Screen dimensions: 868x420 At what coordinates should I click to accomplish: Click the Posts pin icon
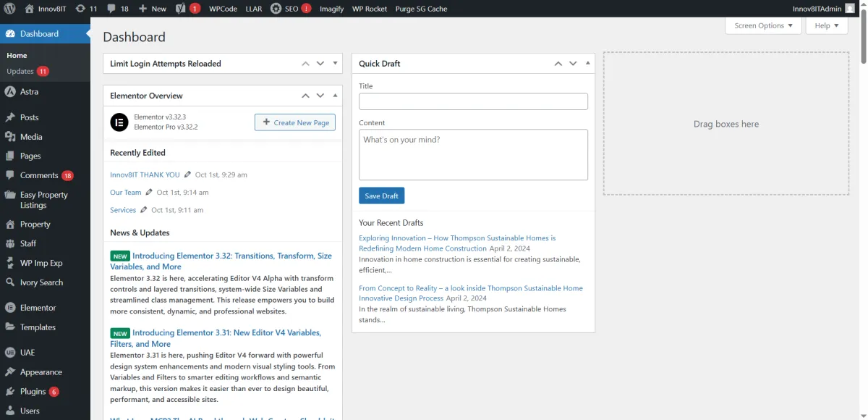pyautogui.click(x=10, y=117)
